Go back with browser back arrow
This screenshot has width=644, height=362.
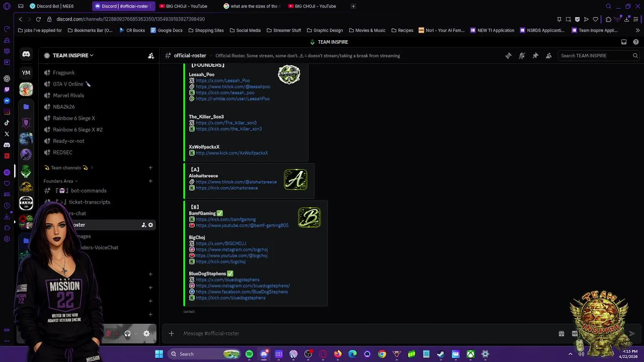(20, 19)
